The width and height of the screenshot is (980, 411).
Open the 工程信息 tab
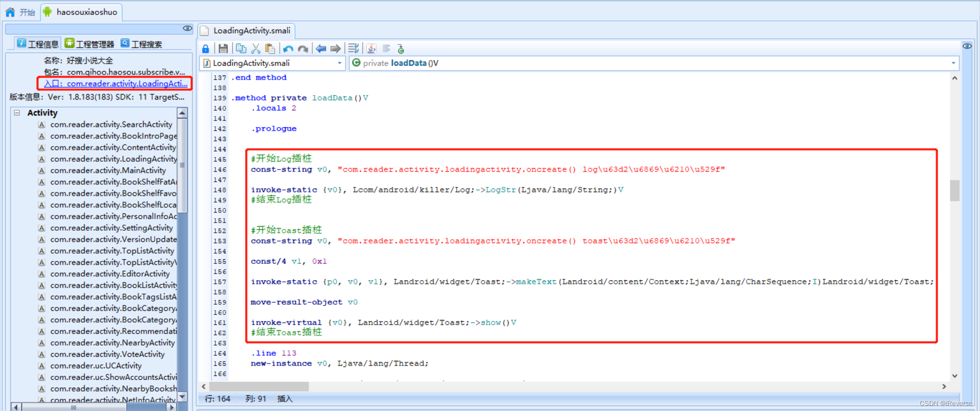pos(38,44)
